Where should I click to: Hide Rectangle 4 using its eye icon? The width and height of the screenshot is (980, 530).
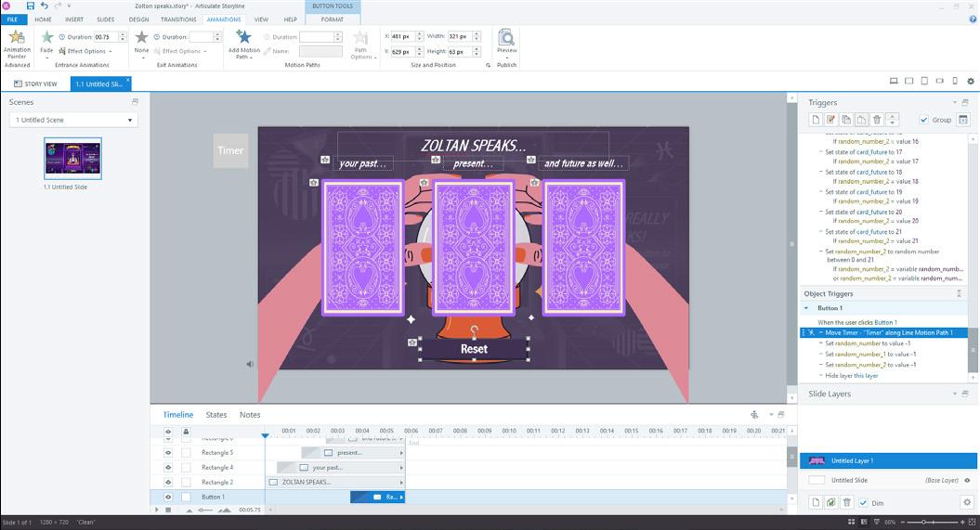point(168,468)
